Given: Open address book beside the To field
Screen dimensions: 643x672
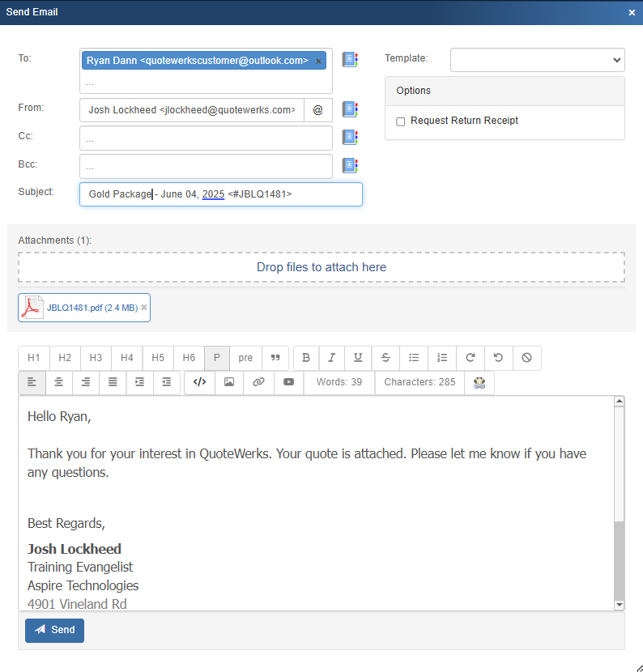Looking at the screenshot, I should 349,59.
